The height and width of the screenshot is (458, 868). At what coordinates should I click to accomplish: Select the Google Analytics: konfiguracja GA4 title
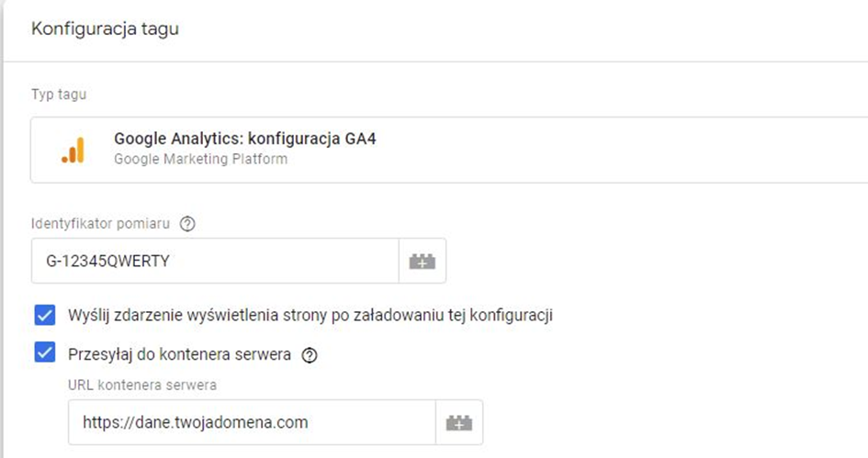pos(245,140)
